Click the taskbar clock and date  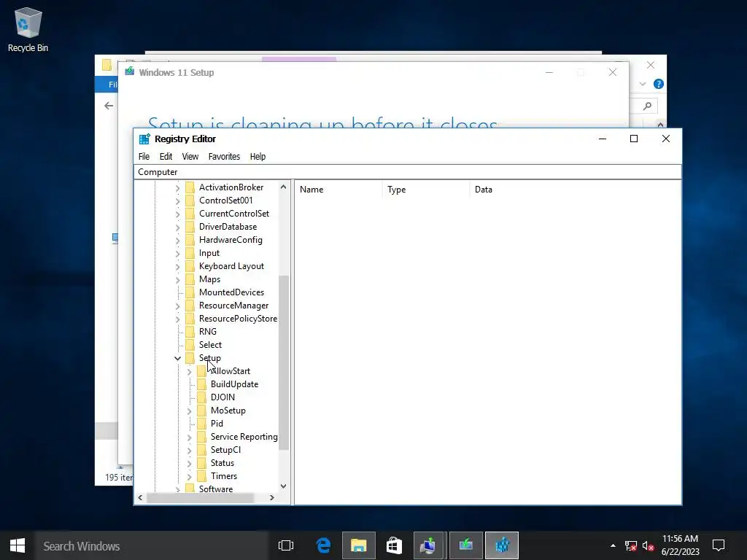pos(680,545)
